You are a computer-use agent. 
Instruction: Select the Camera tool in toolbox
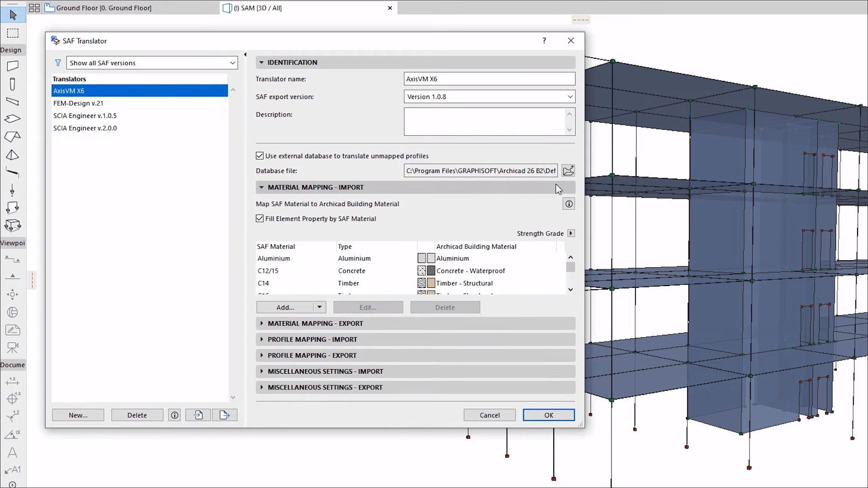pos(13,348)
